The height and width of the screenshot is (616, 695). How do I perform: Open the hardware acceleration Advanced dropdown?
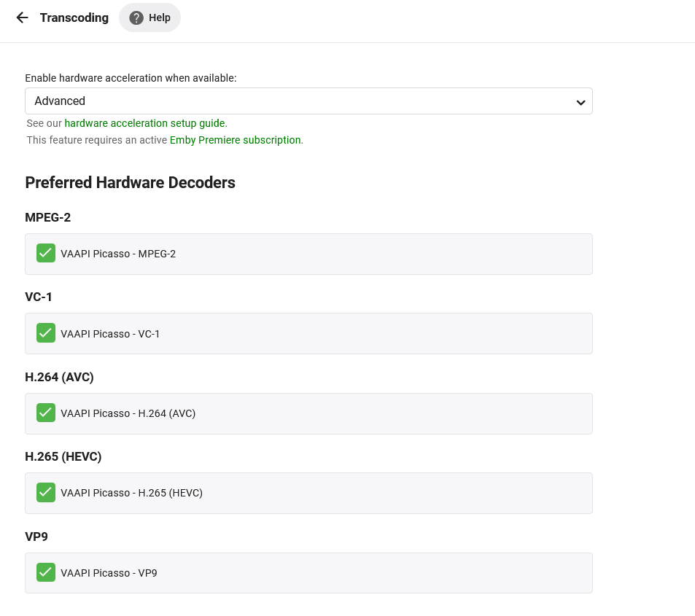[308, 101]
